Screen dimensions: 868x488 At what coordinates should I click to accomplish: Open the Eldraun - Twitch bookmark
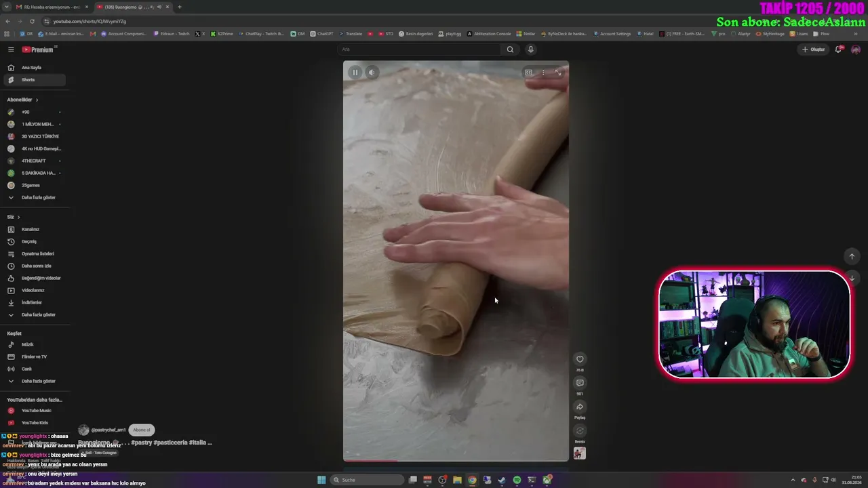click(172, 33)
